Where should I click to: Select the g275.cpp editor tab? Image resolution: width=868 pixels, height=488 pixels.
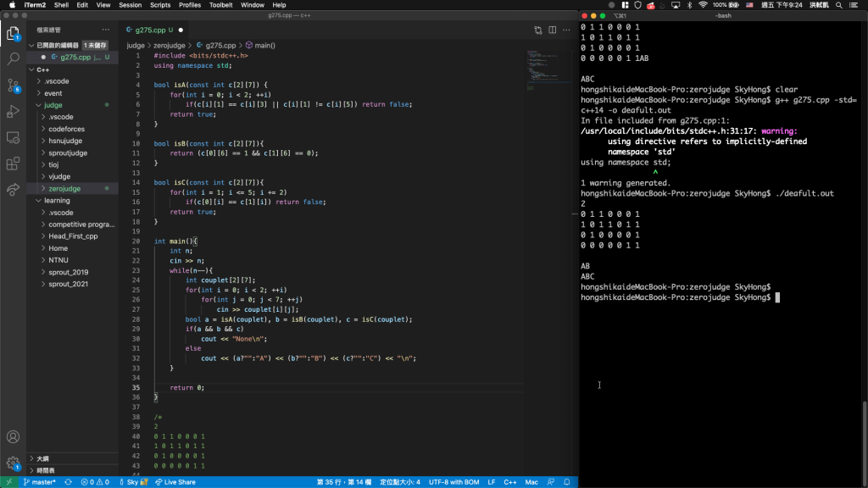(155, 30)
